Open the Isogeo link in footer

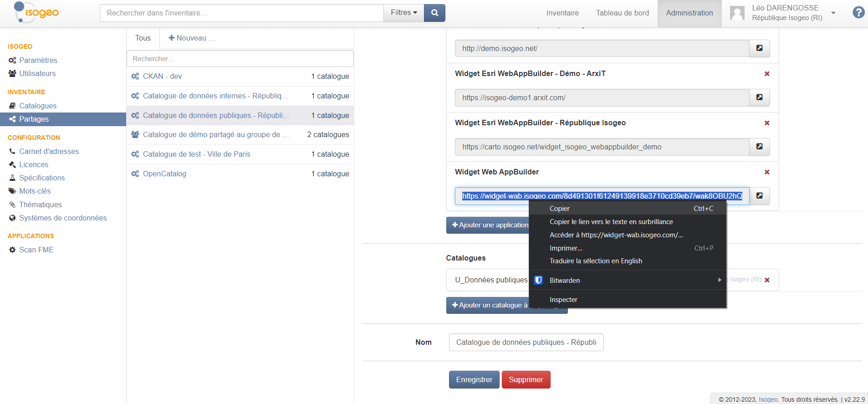(x=768, y=399)
